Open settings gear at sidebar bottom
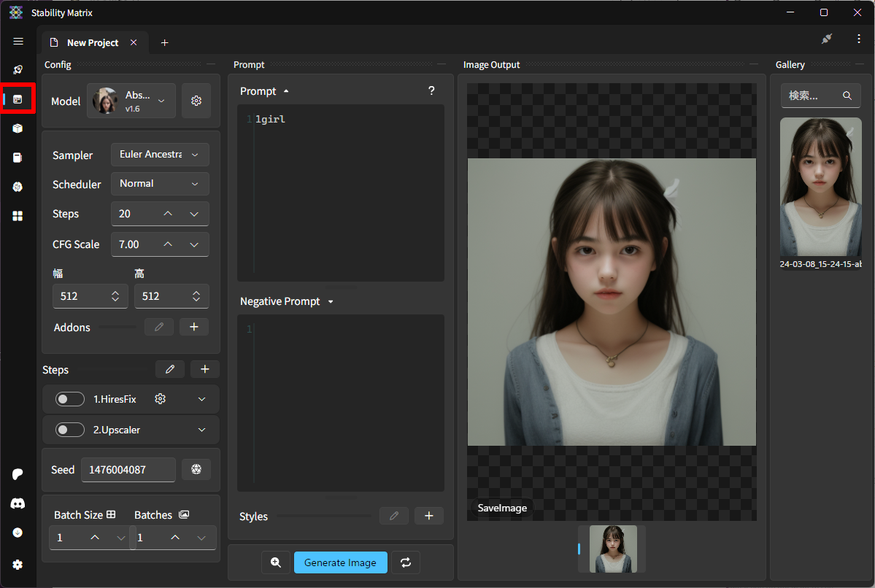This screenshot has width=875, height=588. click(x=18, y=565)
